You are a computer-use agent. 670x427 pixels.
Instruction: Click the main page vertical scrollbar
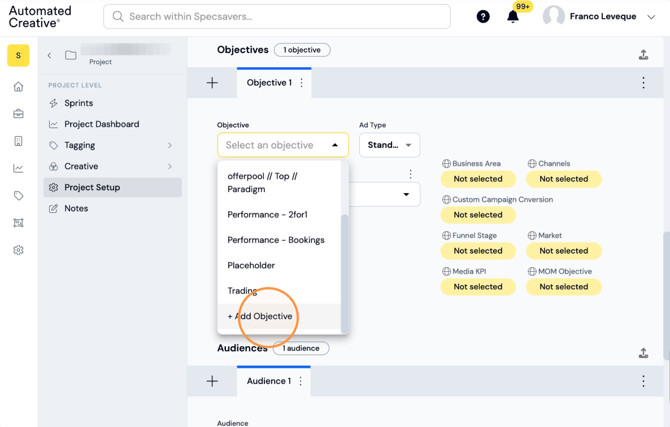click(x=667, y=295)
